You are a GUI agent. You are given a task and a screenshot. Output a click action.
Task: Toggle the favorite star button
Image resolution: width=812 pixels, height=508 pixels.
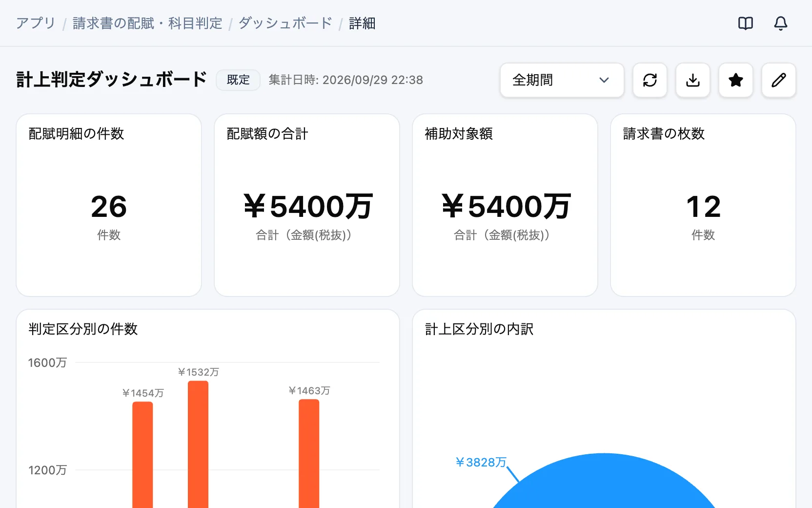(x=736, y=80)
